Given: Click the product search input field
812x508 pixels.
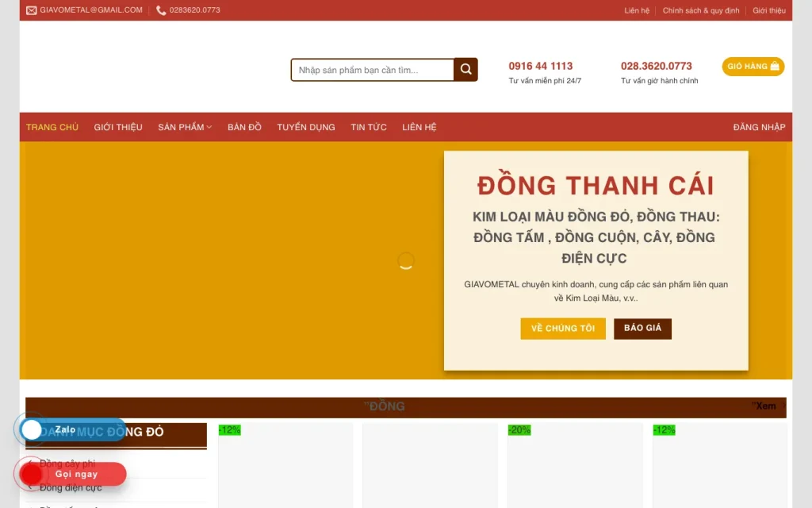Looking at the screenshot, I should (373, 70).
